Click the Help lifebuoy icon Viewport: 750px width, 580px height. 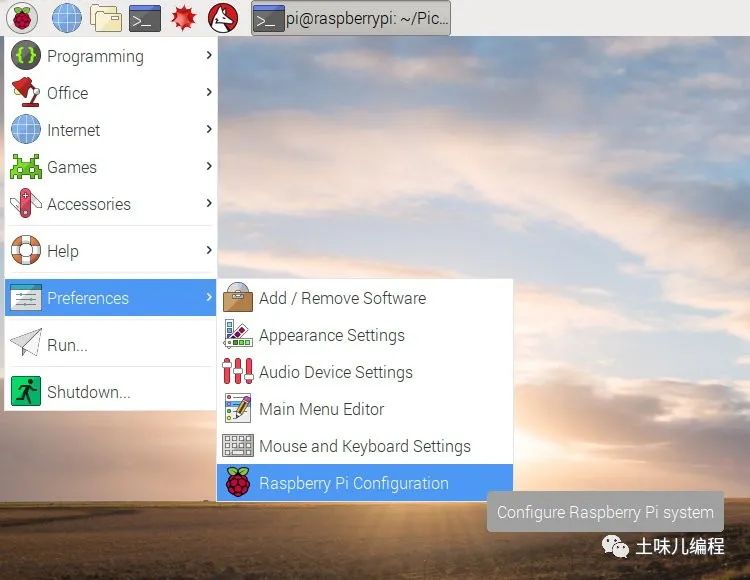click(x=25, y=250)
